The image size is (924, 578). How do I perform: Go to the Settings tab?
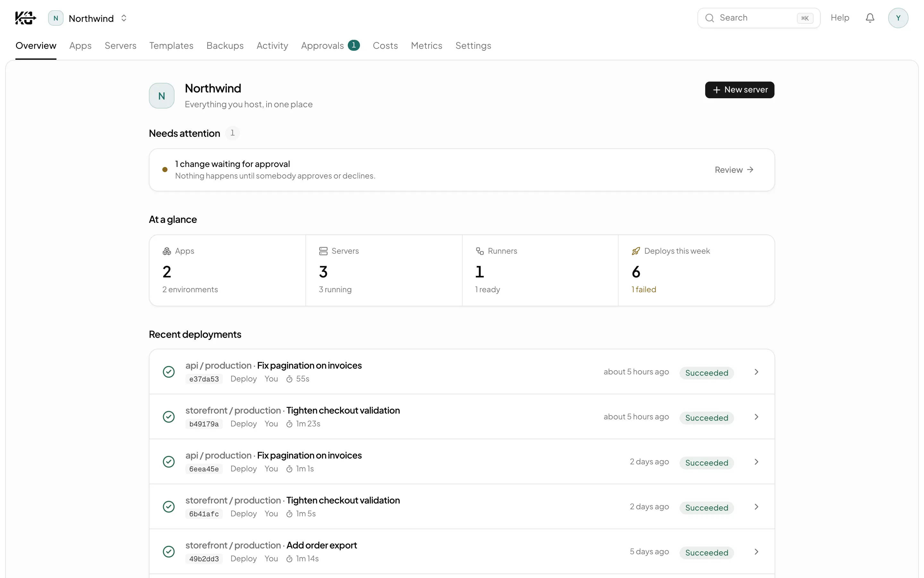[473, 46]
